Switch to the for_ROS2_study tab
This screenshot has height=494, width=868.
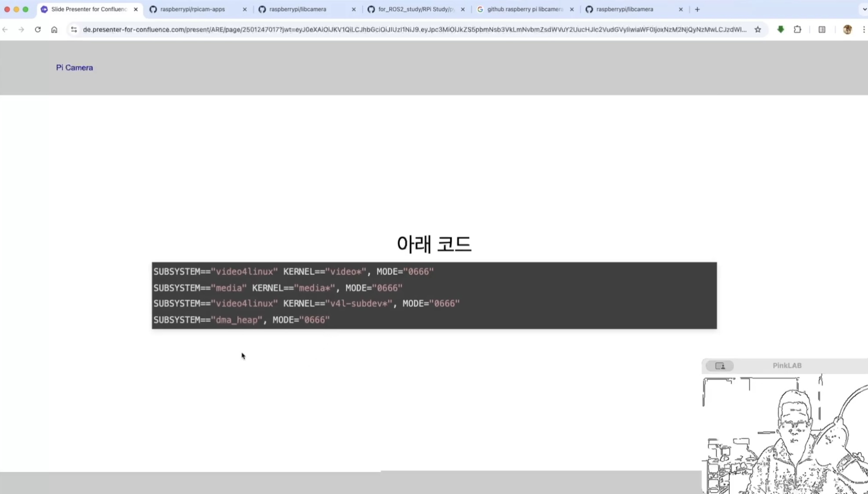416,9
